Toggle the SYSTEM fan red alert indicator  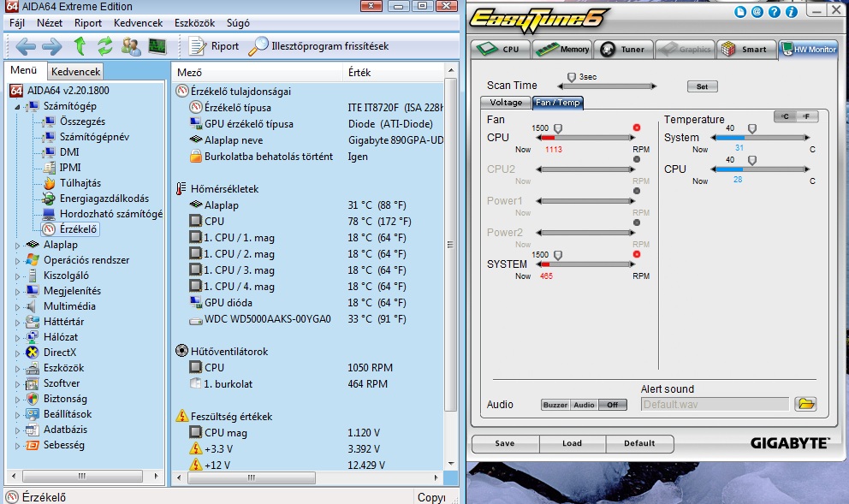coord(637,254)
